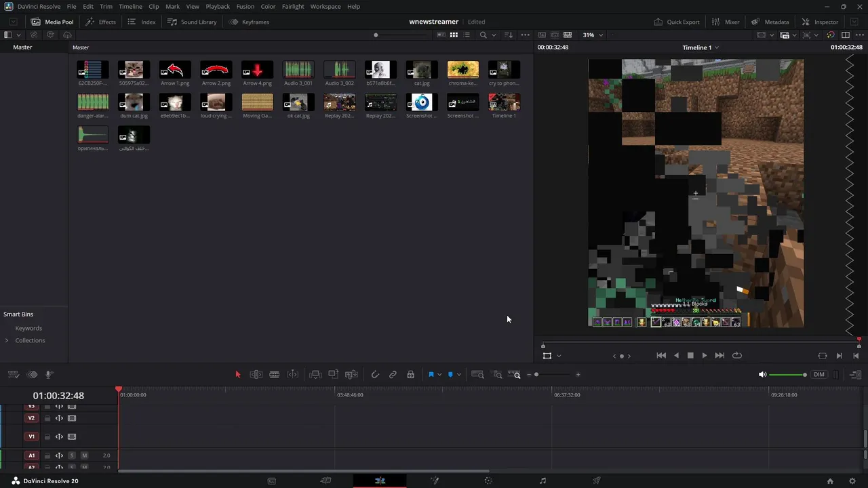Open the Workspace menu
This screenshot has width=868, height=488.
(x=325, y=6)
